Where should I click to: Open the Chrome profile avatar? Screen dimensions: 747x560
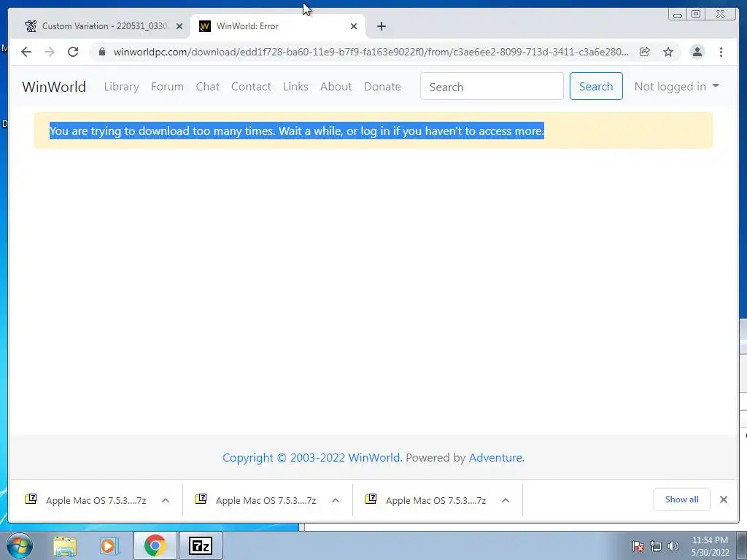[x=697, y=52]
